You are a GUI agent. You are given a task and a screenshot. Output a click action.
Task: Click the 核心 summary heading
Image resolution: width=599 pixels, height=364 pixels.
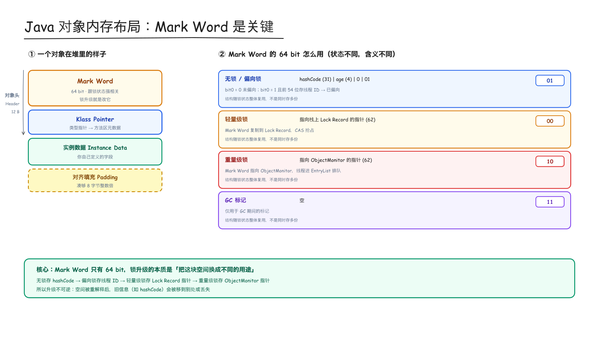pyautogui.click(x=146, y=270)
